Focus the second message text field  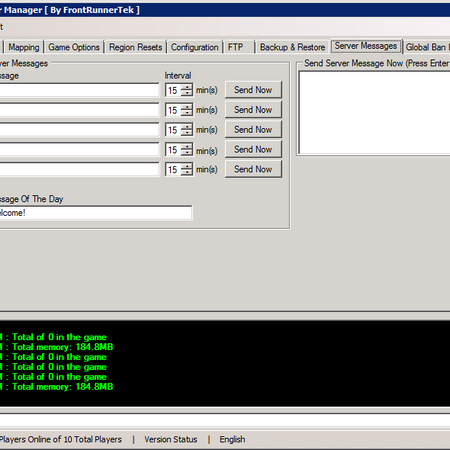coord(79,110)
